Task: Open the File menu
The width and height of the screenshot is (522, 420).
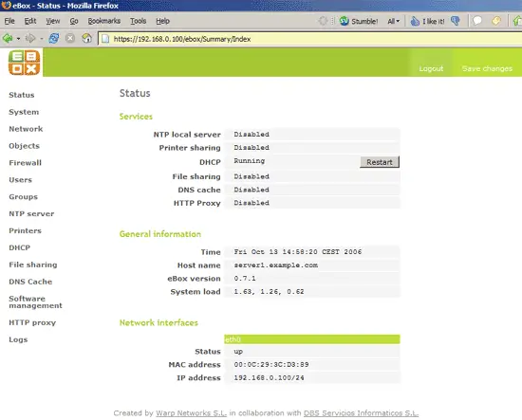Action: tap(9, 21)
